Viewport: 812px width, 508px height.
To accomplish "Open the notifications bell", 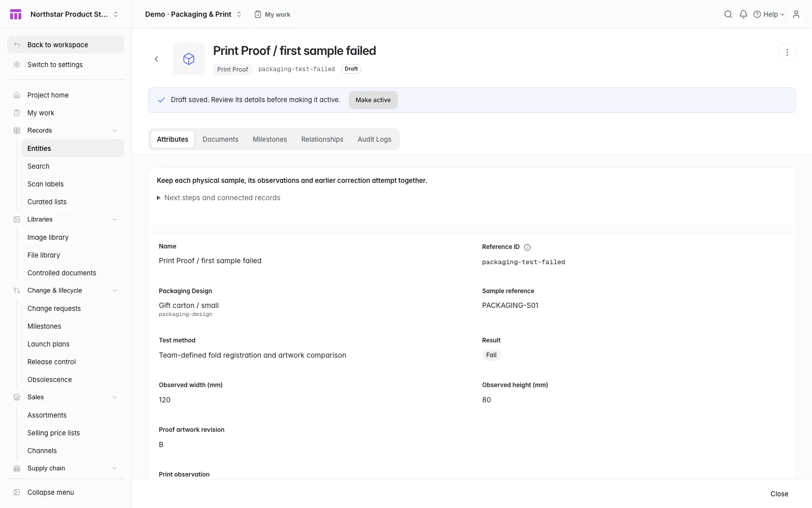I will 743,14.
